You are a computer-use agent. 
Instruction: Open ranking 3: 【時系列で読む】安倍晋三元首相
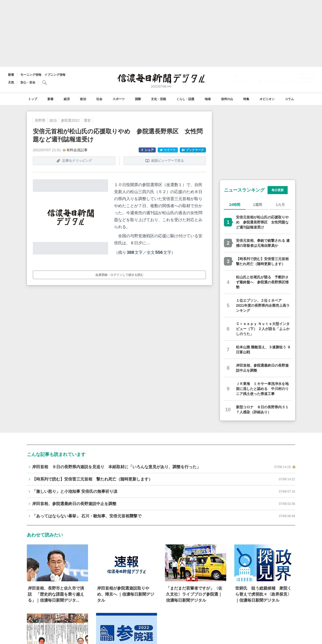pos(258,261)
